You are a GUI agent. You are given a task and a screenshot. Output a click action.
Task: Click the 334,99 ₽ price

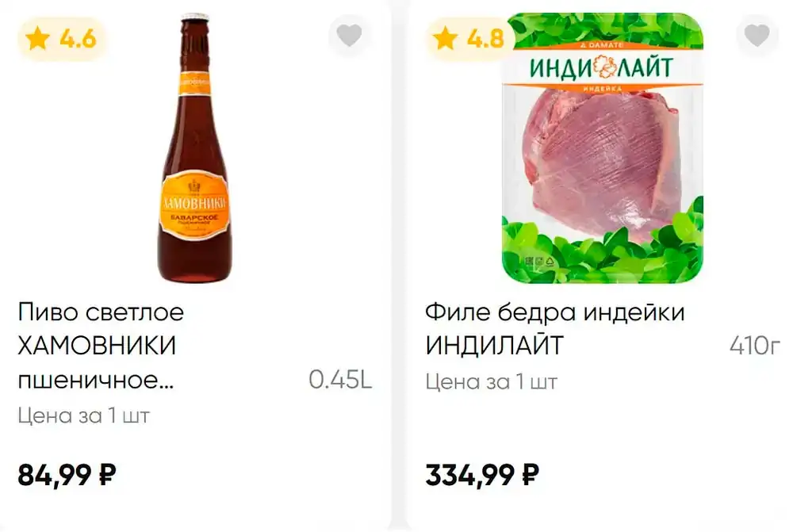pos(482,475)
